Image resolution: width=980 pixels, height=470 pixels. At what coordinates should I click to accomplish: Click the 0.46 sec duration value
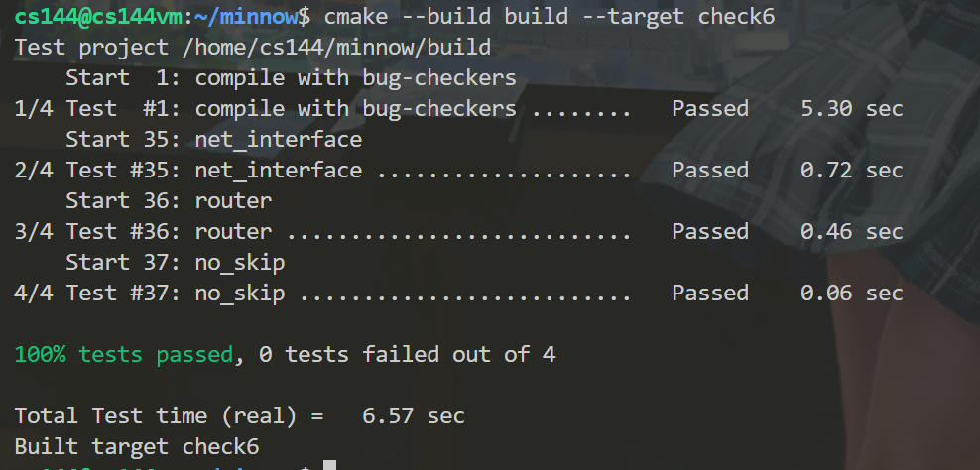pyautogui.click(x=852, y=231)
